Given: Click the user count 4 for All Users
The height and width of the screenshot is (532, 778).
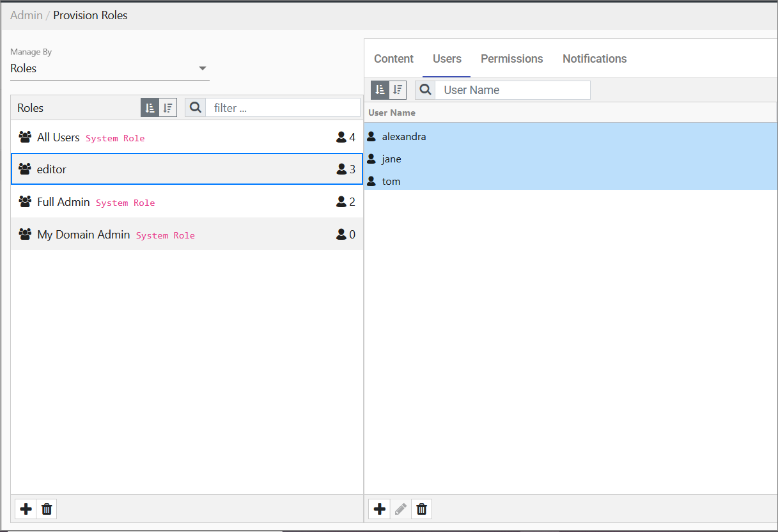Looking at the screenshot, I should tap(346, 137).
